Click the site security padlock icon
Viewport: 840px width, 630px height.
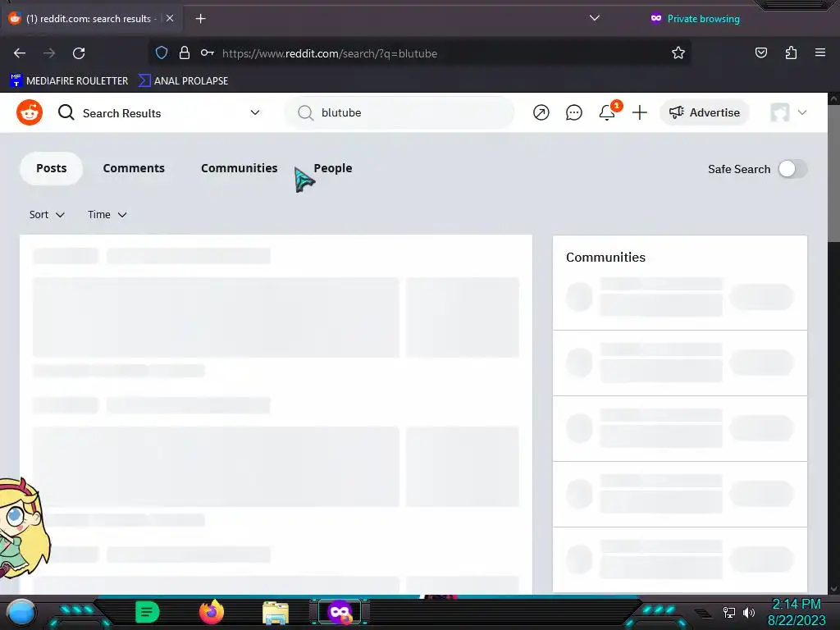pos(185,53)
